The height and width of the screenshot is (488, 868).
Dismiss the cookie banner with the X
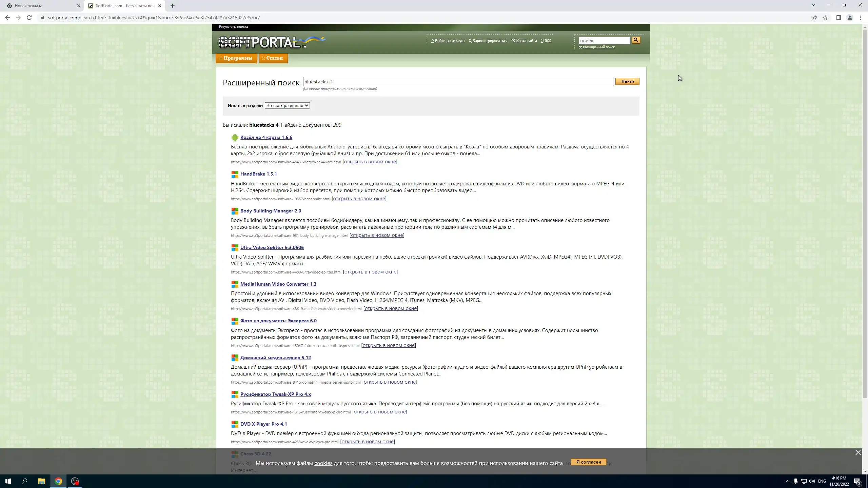click(858, 453)
